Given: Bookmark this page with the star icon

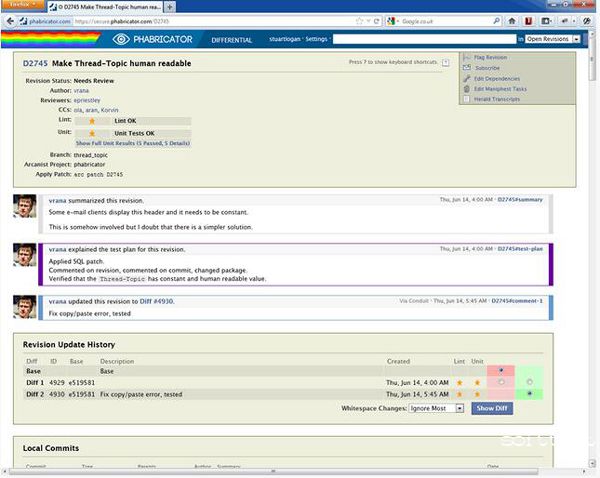Looking at the screenshot, I should [359, 21].
